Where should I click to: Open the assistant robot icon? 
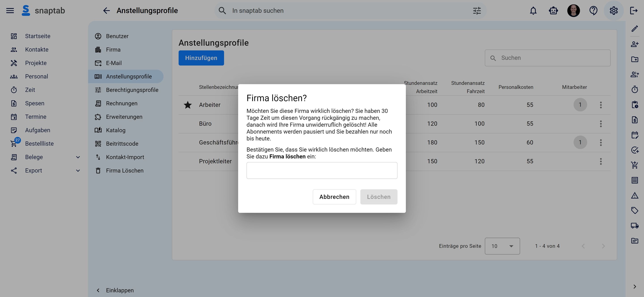tap(553, 11)
